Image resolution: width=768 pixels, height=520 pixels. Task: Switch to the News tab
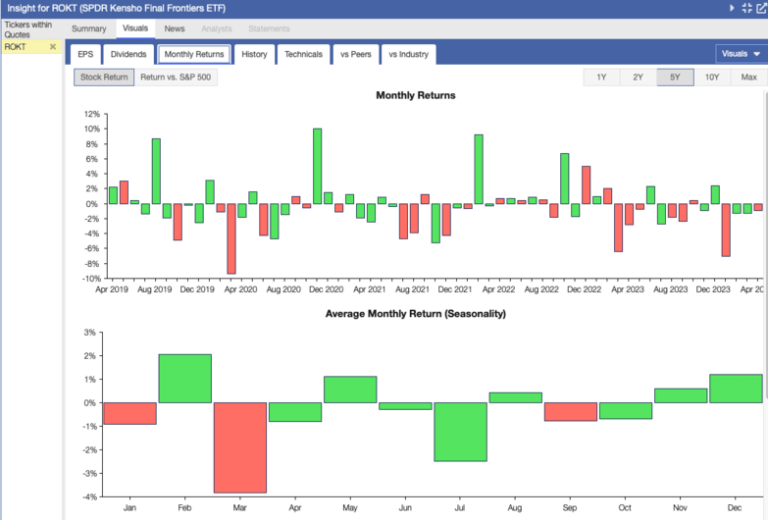pyautogui.click(x=174, y=29)
